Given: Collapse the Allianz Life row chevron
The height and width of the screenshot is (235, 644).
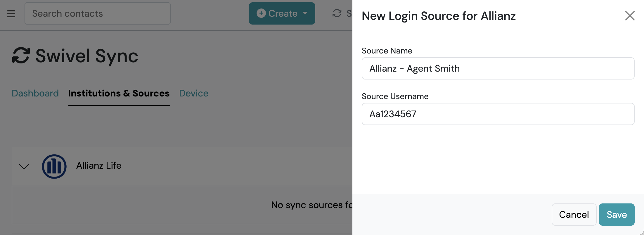Looking at the screenshot, I should (x=24, y=167).
